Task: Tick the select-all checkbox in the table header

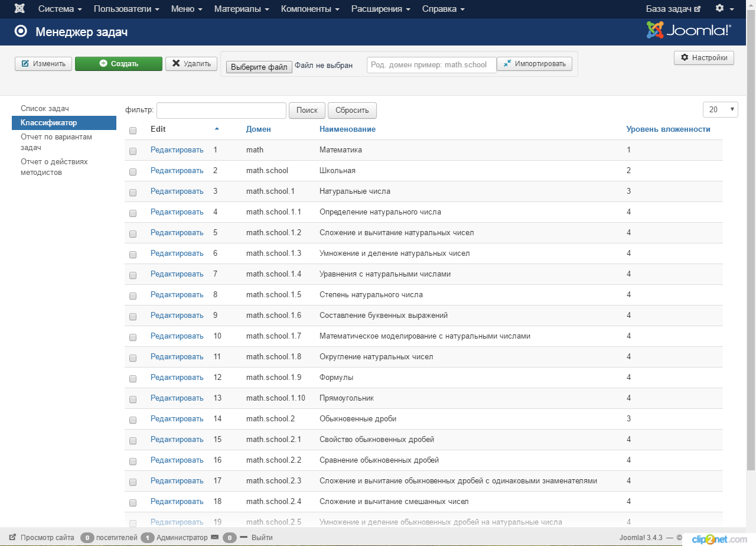Action: pyautogui.click(x=133, y=131)
